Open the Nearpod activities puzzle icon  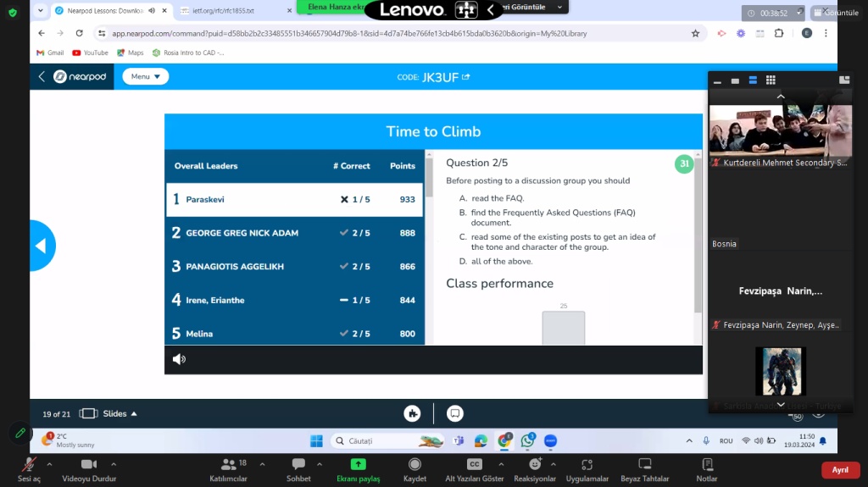pyautogui.click(x=412, y=413)
